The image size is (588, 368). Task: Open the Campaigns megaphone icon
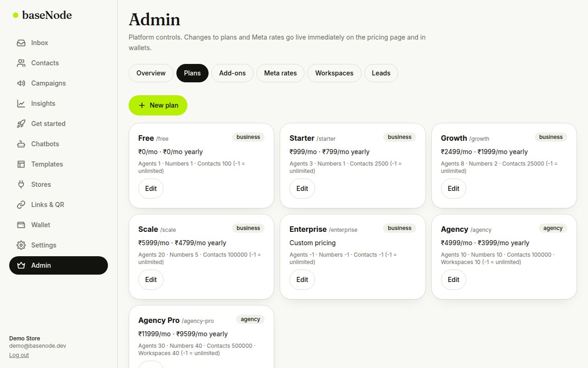21,83
